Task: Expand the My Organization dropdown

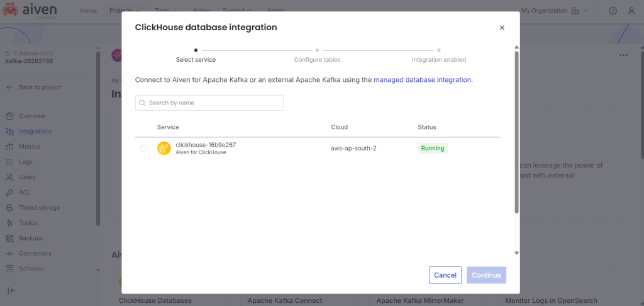Action: click(x=553, y=11)
